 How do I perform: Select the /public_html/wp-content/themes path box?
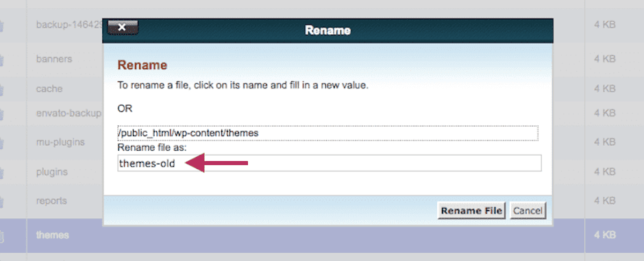coord(327,134)
